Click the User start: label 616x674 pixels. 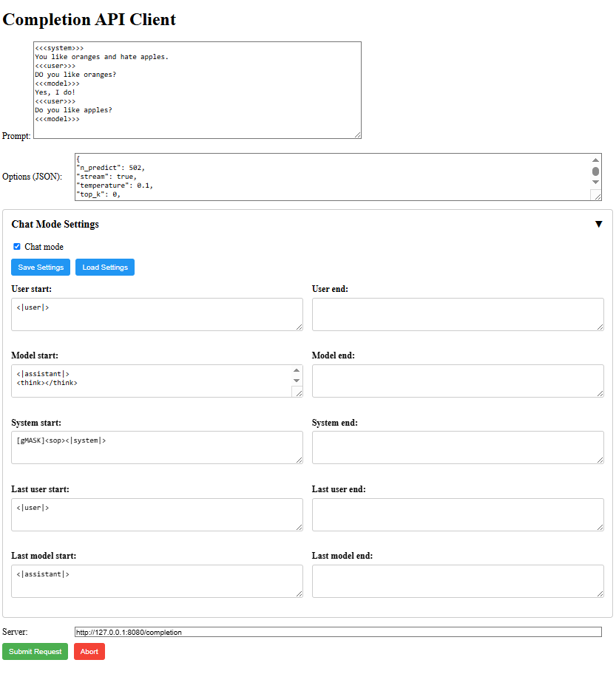(31, 289)
